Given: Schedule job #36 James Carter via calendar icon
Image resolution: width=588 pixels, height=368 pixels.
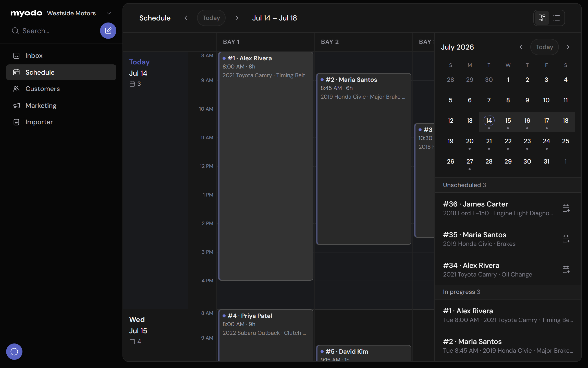Looking at the screenshot, I should tap(566, 208).
